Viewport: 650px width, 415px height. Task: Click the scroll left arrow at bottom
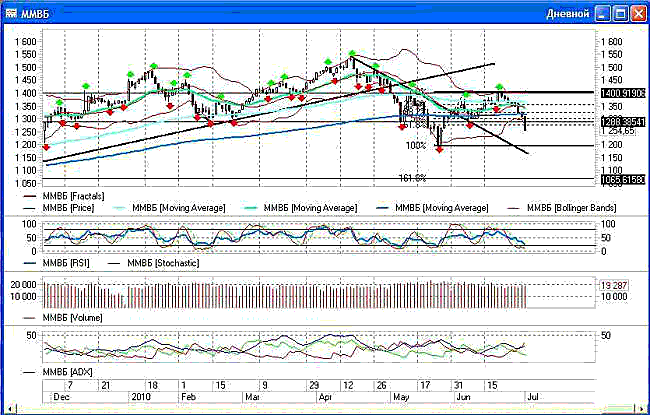coord(9,408)
